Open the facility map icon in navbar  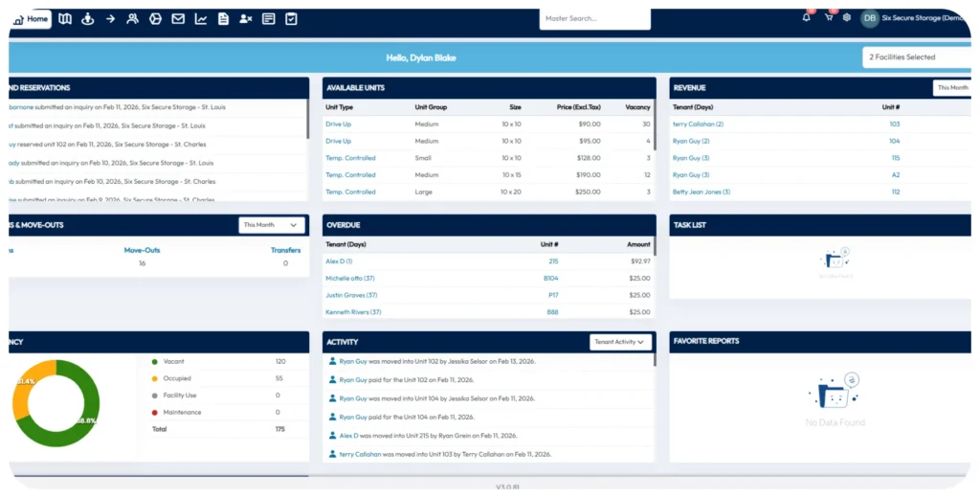click(65, 19)
